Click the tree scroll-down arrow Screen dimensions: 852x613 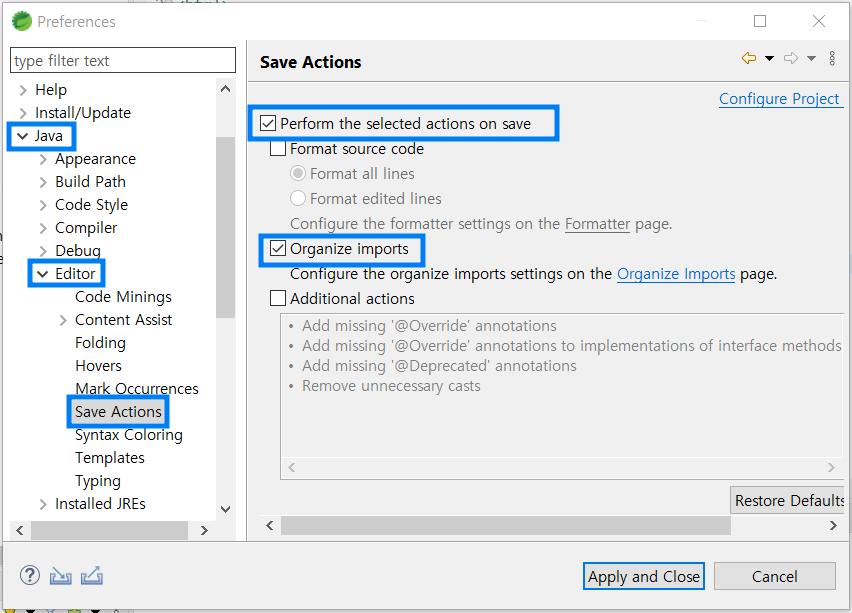coord(225,509)
